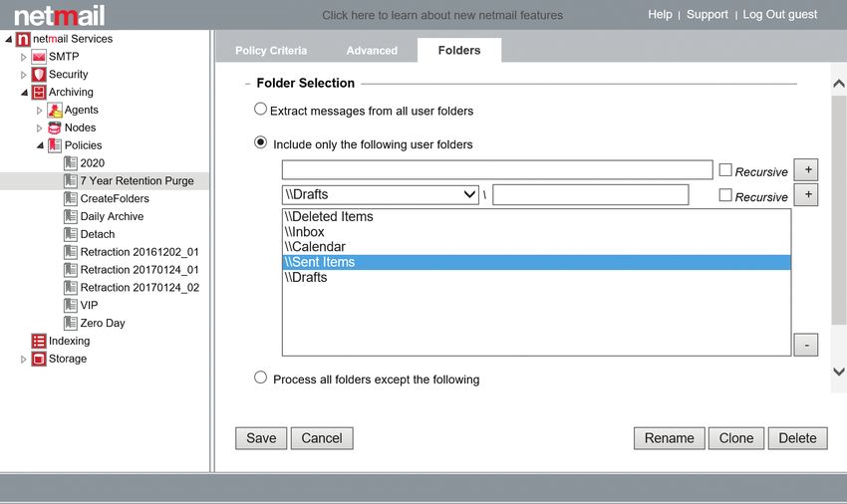
Task: Click the netmail Services root icon
Action: click(x=23, y=40)
